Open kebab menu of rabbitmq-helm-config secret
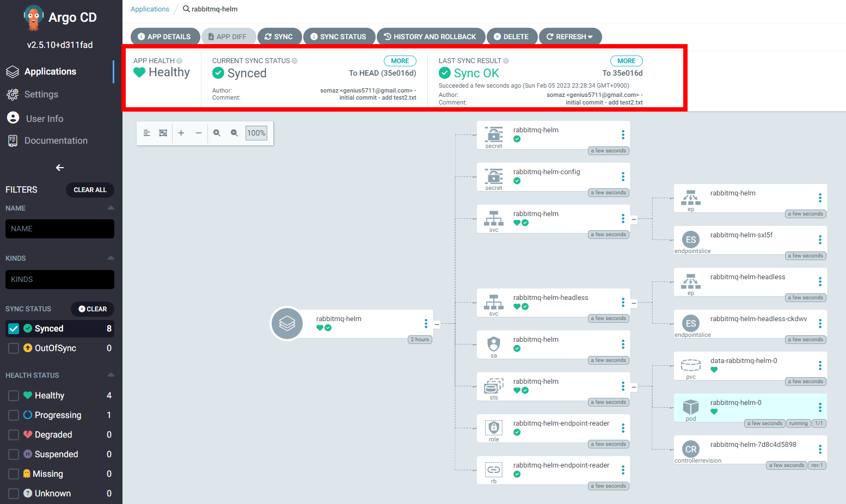 pos(623,176)
